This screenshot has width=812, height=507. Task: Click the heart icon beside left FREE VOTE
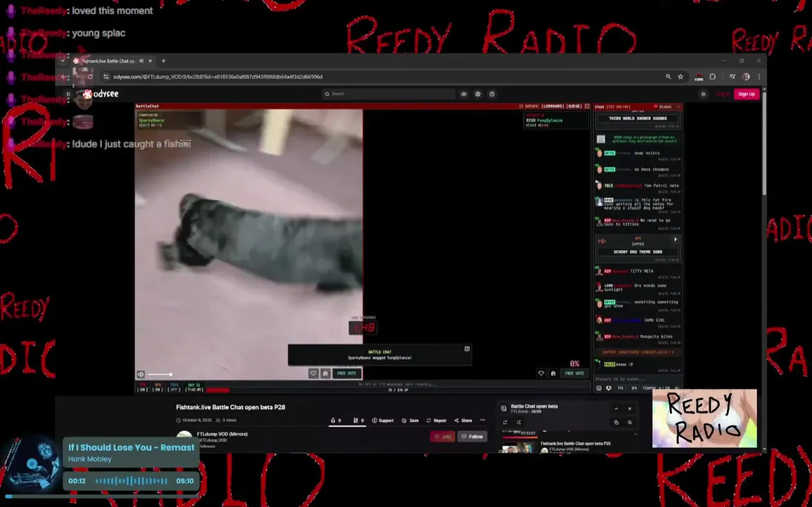(313, 373)
